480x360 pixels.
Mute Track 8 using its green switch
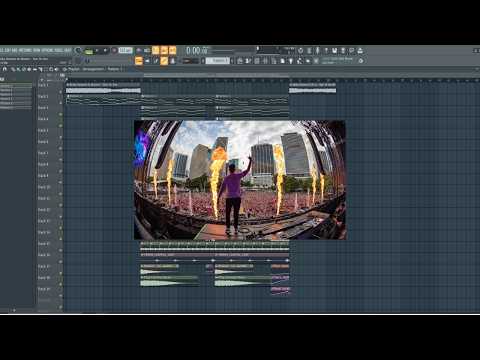[x=60, y=171]
